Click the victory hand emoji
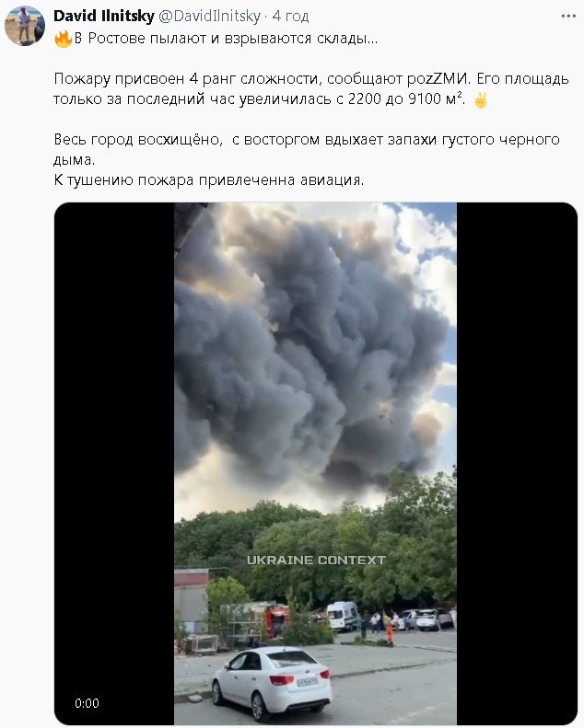 481,99
